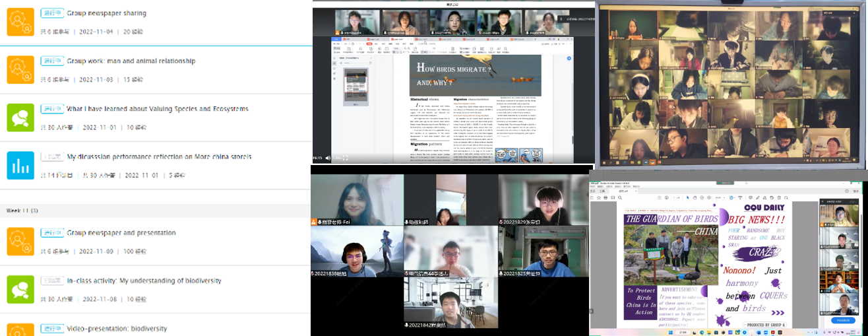Edit the page number field in Acrobat toolbar
Screen dimensions: 868x336
(673, 197)
